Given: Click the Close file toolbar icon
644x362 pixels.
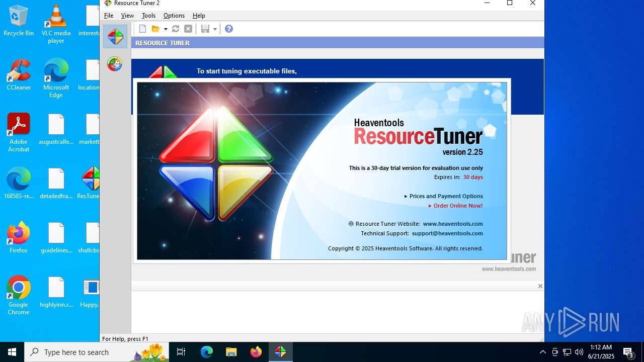Looking at the screenshot, I should [x=188, y=29].
